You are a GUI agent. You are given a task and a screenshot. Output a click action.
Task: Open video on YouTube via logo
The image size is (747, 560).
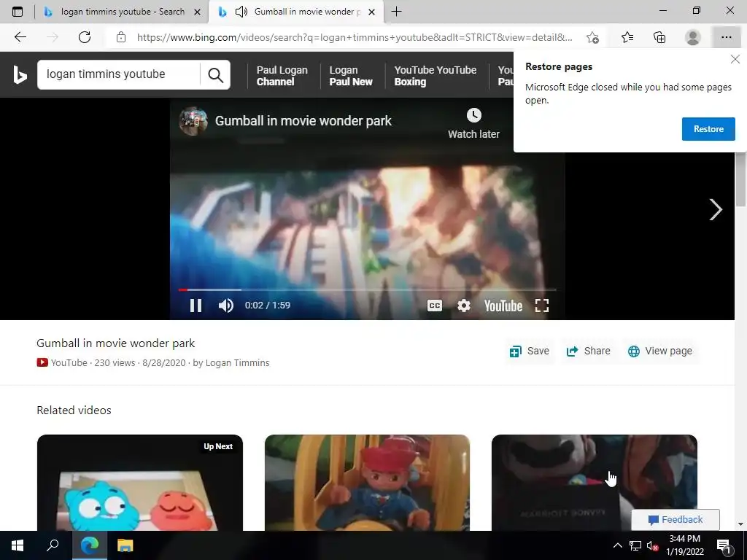click(x=503, y=306)
